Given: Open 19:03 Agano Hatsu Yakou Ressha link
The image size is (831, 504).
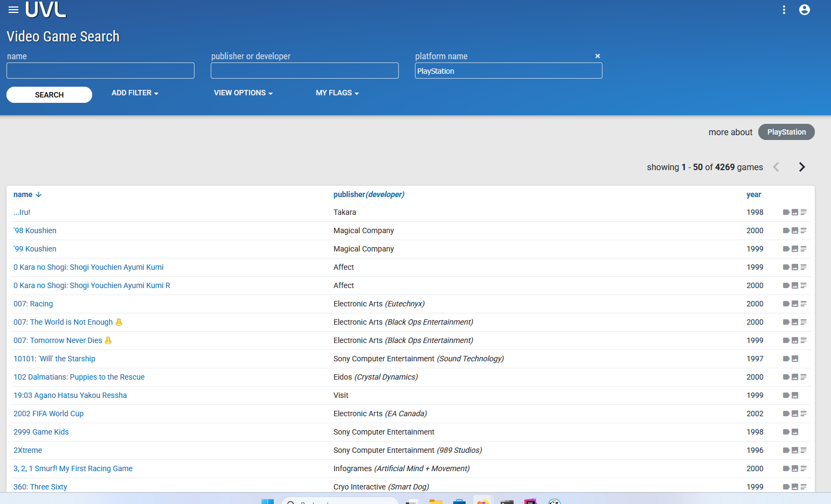Looking at the screenshot, I should tap(70, 395).
